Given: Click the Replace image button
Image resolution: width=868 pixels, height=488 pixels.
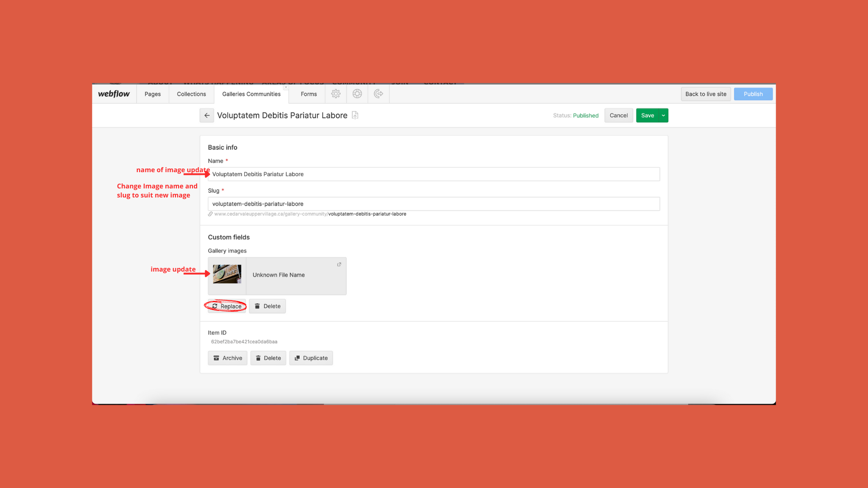Looking at the screenshot, I should click(226, 306).
